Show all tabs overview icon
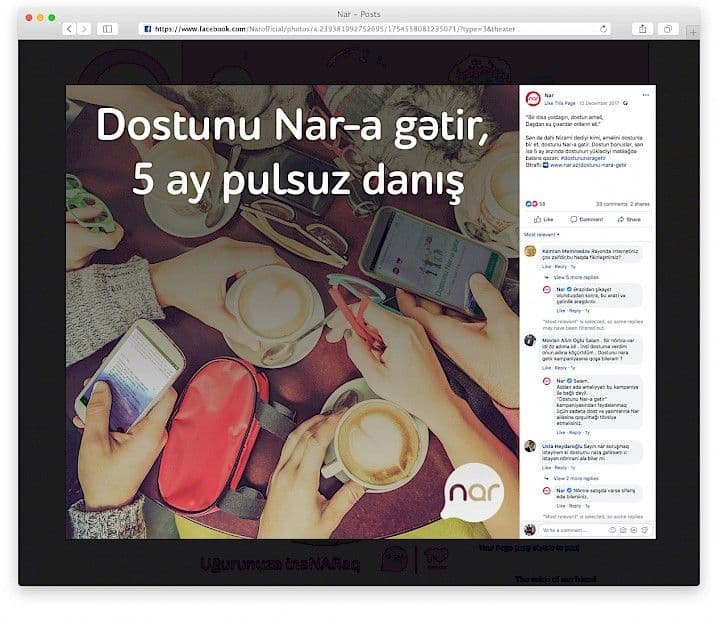 click(x=668, y=29)
